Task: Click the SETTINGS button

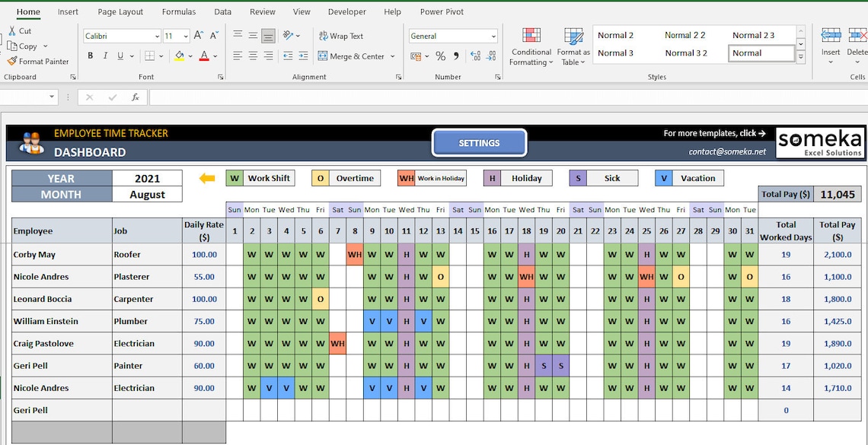Action: click(x=479, y=142)
